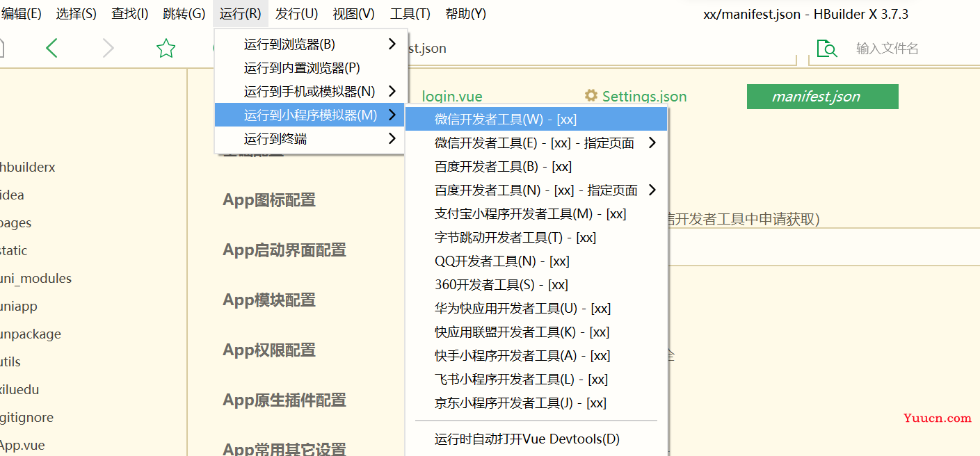Run in 快应用联盟开发者工具(K)
This screenshot has height=456, width=980.
pos(536,332)
